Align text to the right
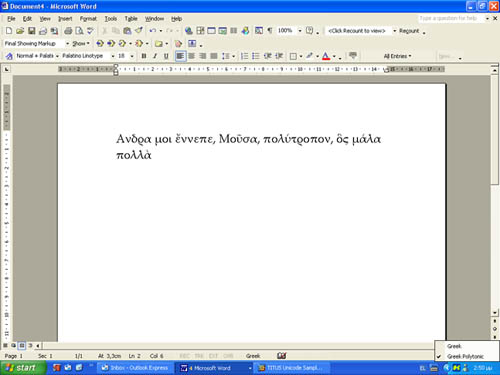The height and width of the screenshot is (375, 500). pos(203,56)
